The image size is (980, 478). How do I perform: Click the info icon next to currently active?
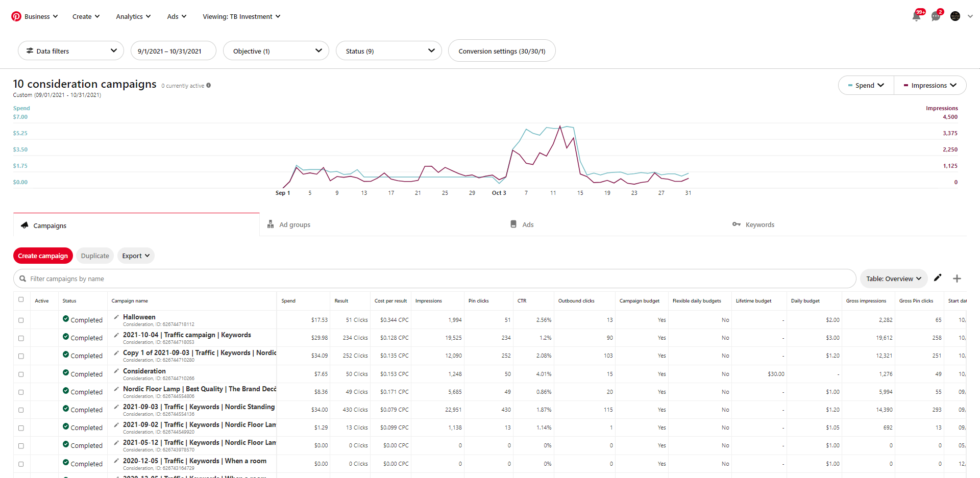[x=209, y=86]
